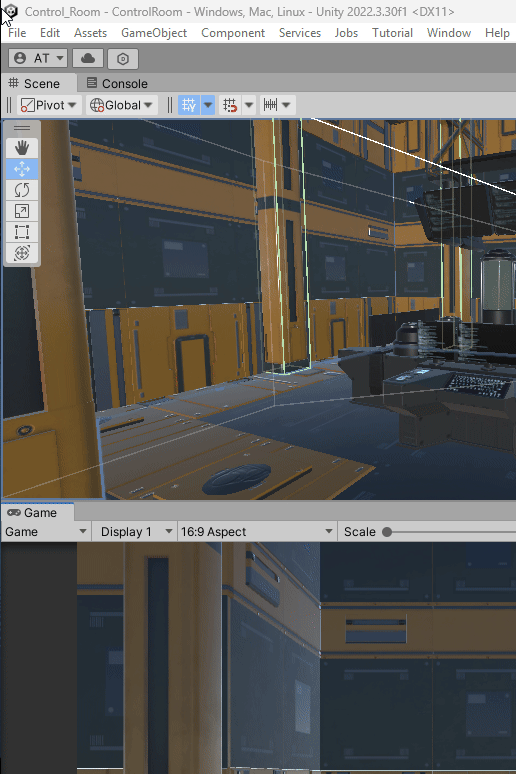Open the Global handle rotation dropdown
The image size is (516, 774).
click(x=121, y=105)
